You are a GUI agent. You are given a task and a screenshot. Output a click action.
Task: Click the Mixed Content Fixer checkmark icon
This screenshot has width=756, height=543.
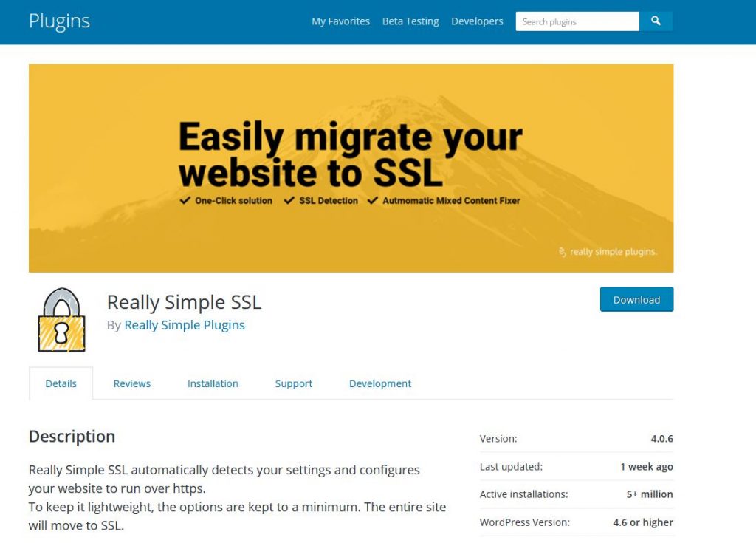click(374, 199)
